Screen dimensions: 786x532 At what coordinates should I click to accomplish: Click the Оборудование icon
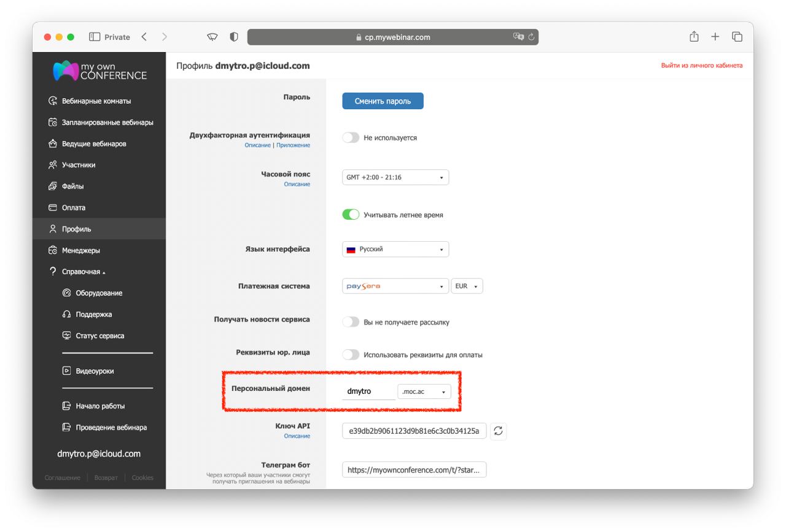coord(67,293)
